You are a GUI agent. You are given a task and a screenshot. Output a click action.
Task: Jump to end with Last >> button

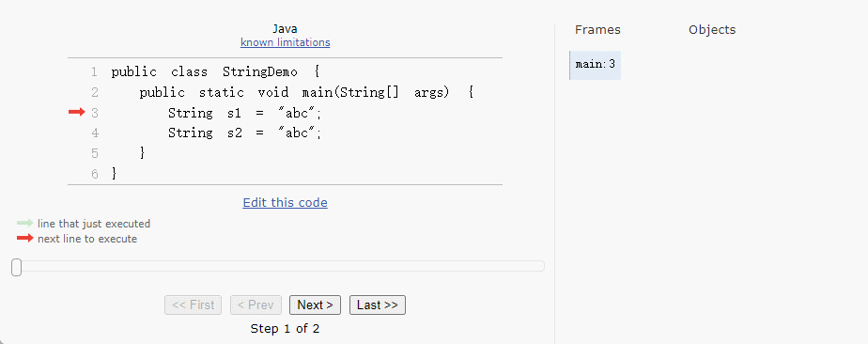coord(378,305)
